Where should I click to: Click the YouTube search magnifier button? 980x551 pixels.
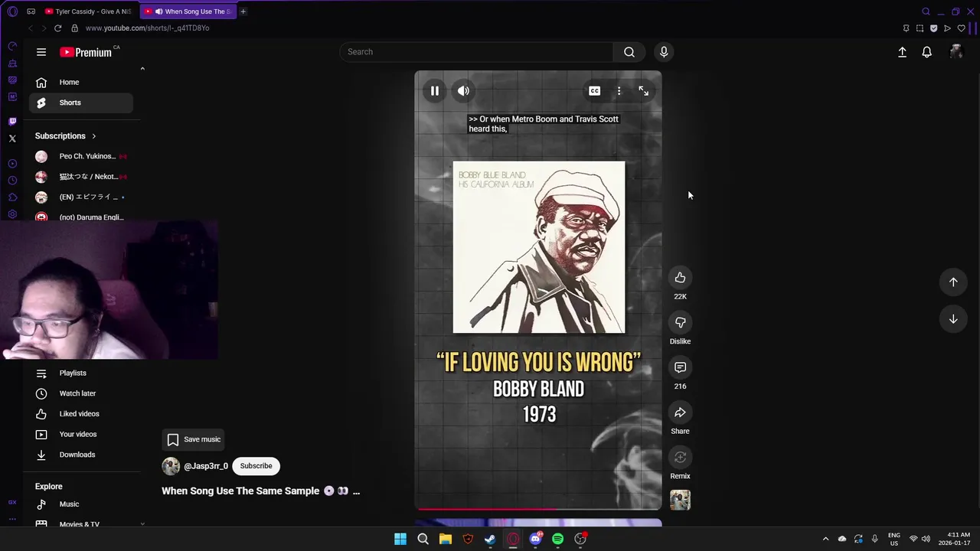(x=629, y=52)
